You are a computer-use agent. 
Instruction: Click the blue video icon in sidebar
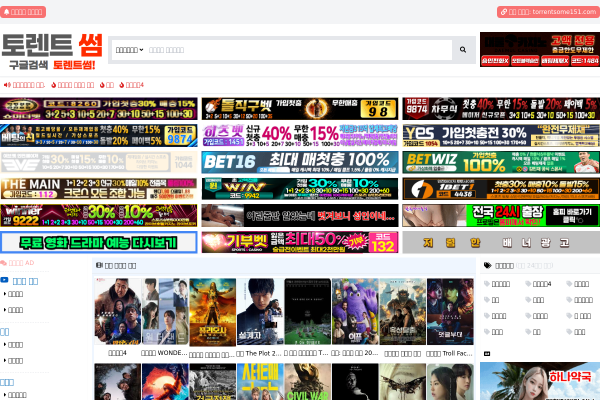pos(4,280)
